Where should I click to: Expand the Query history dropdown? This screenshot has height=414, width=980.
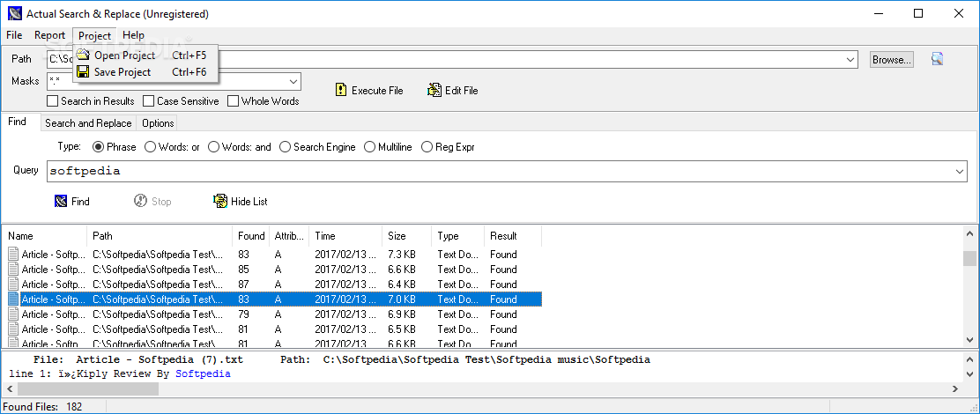pos(960,171)
